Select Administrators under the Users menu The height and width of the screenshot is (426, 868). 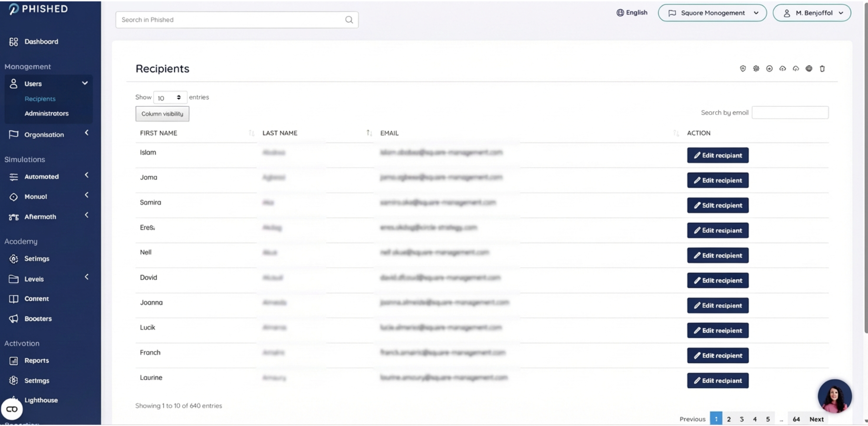tap(46, 114)
